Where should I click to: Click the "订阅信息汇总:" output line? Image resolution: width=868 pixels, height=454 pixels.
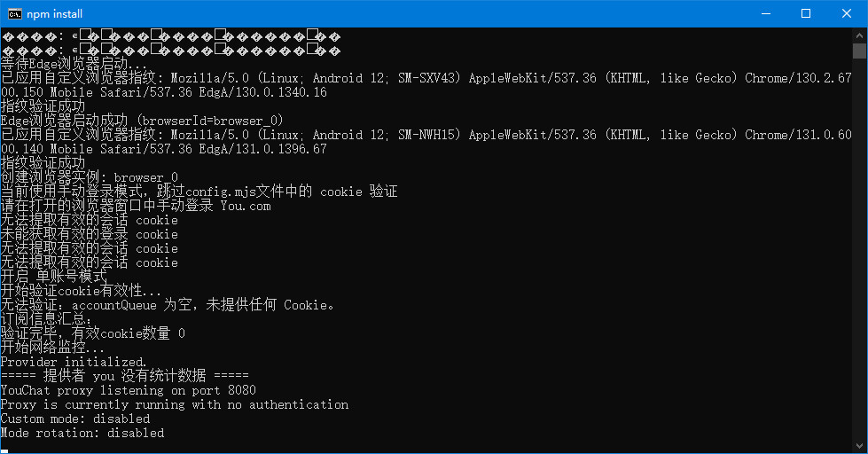coord(46,319)
